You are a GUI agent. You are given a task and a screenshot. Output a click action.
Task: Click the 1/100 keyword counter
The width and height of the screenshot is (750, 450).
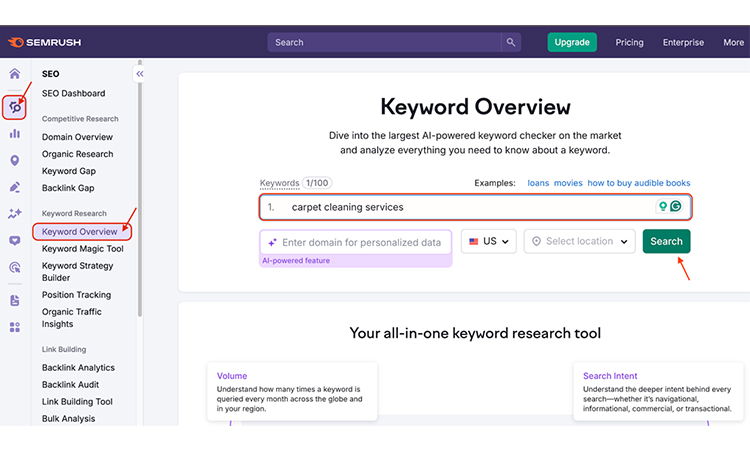[x=317, y=183]
